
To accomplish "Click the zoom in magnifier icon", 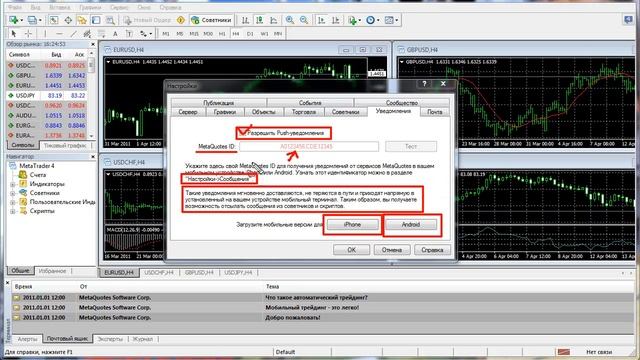I will [290, 20].
